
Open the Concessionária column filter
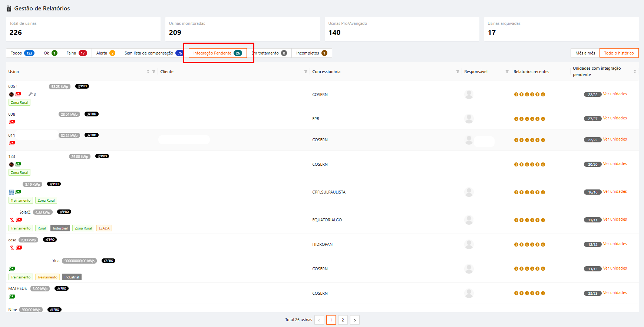pyautogui.click(x=458, y=72)
